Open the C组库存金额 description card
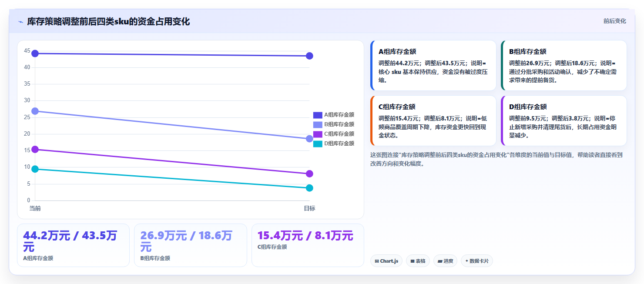Viewport: 644px width, 284px height. pyautogui.click(x=433, y=120)
